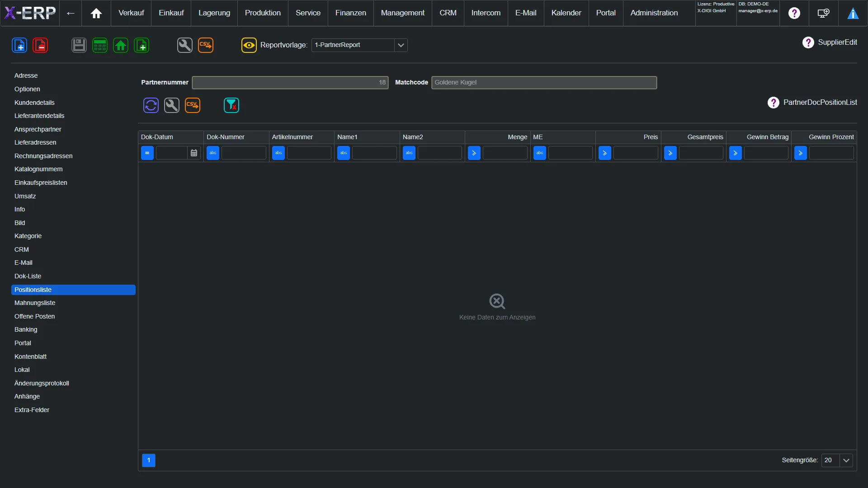
Task: Open SupplierEdit help question mark
Action: [x=808, y=42]
